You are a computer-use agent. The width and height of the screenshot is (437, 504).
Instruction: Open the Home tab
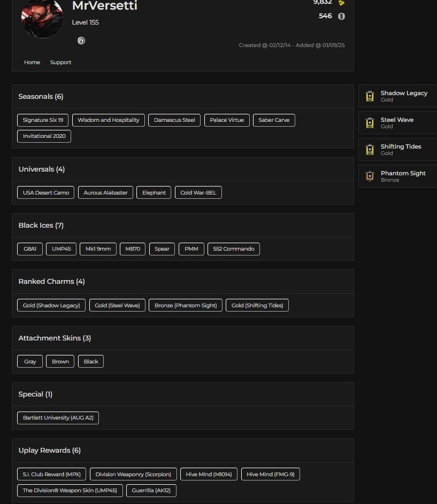tap(32, 63)
